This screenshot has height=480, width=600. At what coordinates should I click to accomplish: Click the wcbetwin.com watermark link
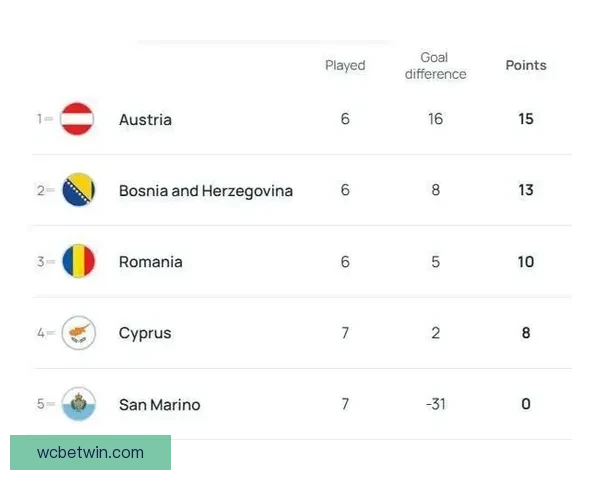click(x=91, y=452)
